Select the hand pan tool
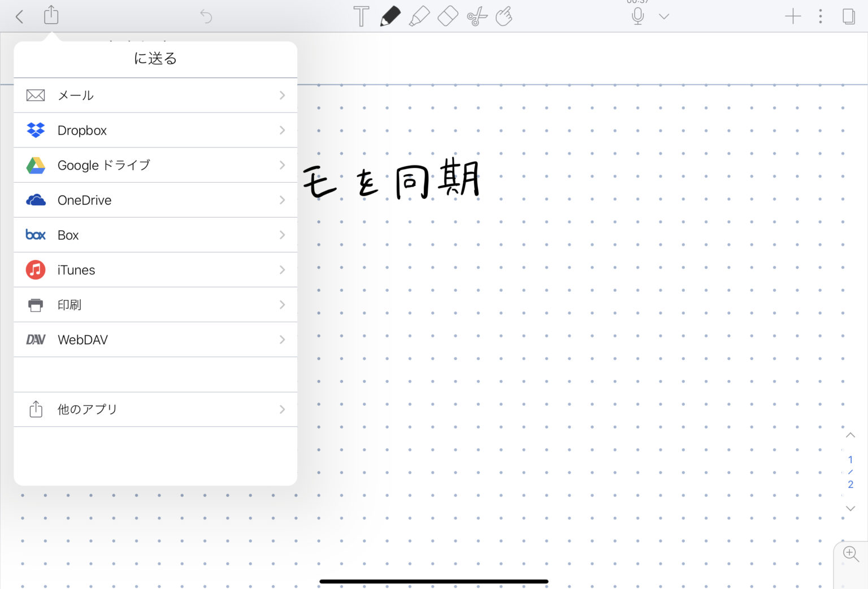The image size is (868, 589). pos(504,16)
